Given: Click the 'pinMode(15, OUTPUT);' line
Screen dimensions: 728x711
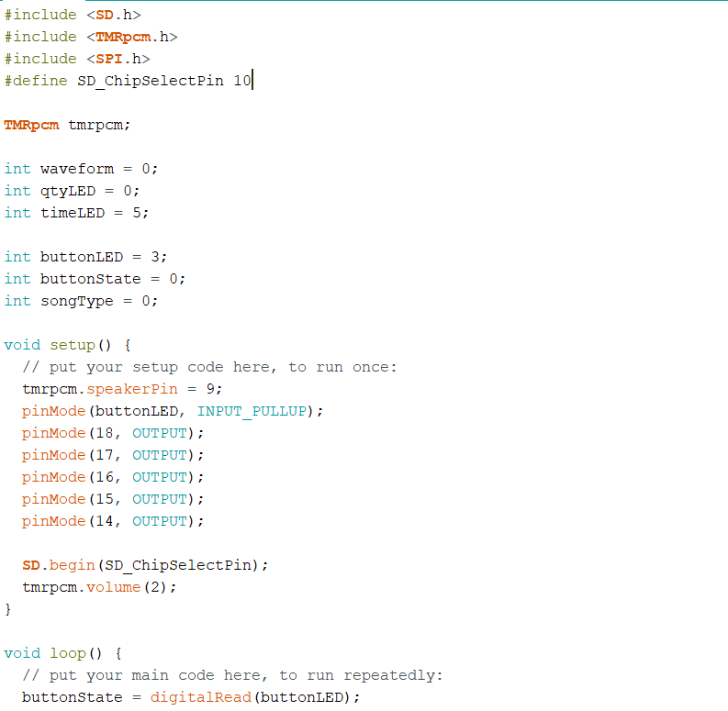Looking at the screenshot, I should pyautogui.click(x=113, y=499).
